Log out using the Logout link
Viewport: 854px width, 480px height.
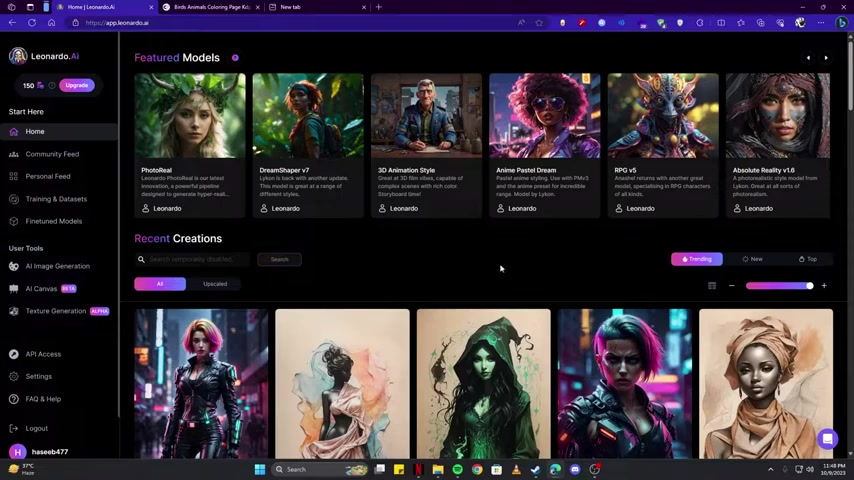(x=36, y=428)
